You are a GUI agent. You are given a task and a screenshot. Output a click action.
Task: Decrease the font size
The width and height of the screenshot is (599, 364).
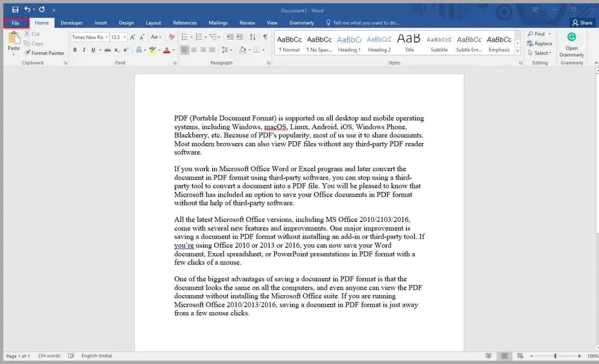tap(142, 37)
